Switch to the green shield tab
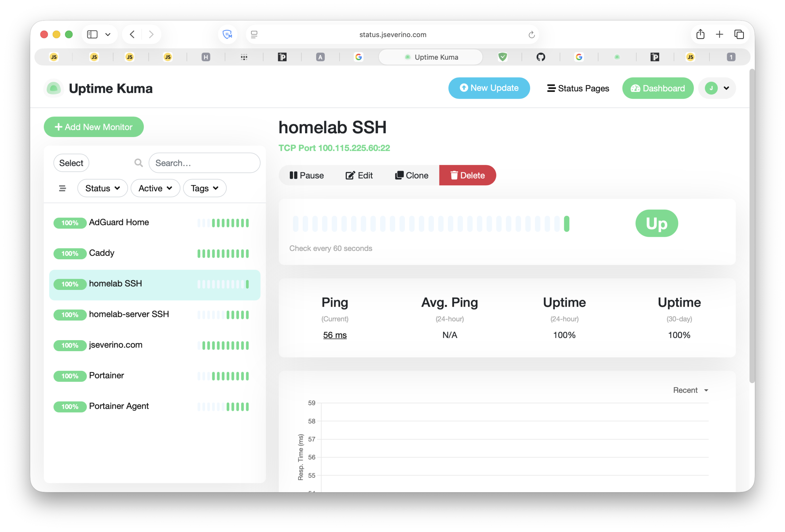 (x=502, y=57)
